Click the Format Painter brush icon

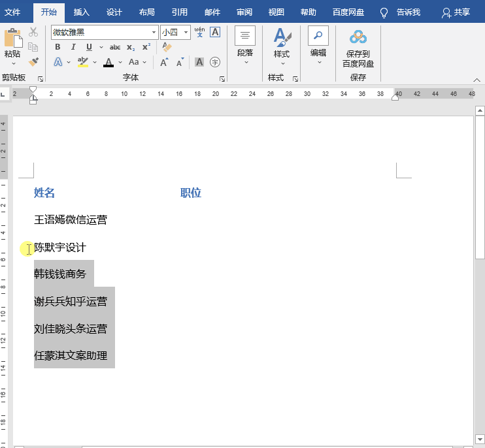(x=33, y=61)
